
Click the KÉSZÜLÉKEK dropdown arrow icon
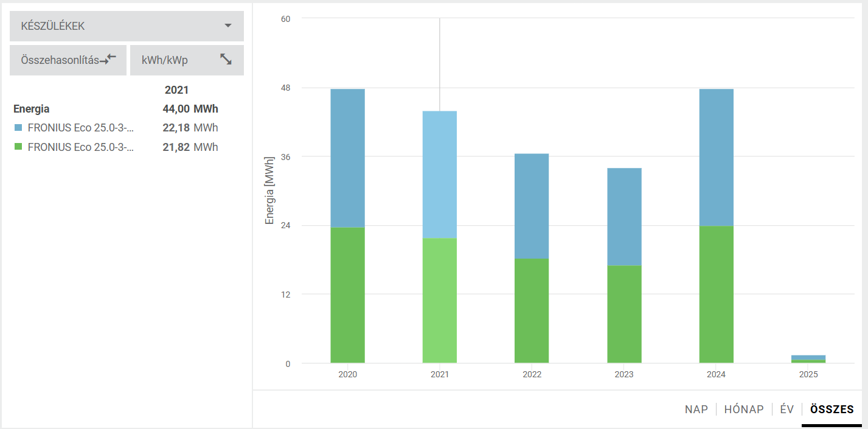[x=228, y=26]
